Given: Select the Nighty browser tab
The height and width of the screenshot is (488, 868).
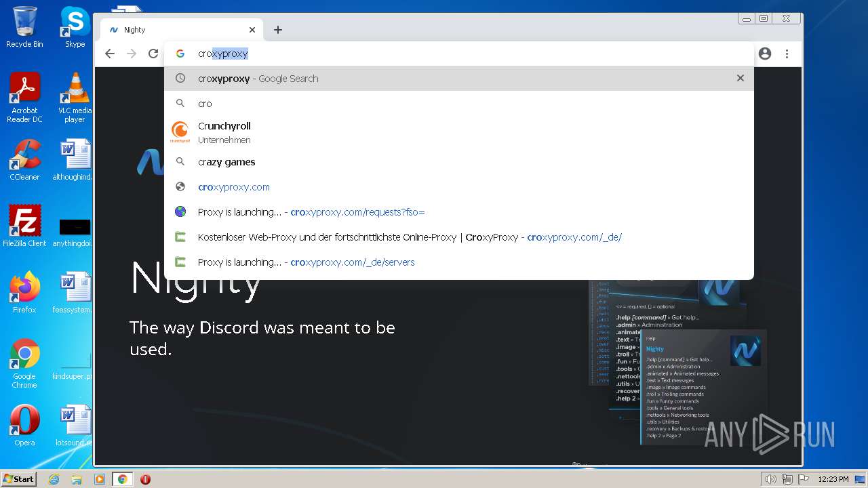Looking at the screenshot, I should [182, 30].
